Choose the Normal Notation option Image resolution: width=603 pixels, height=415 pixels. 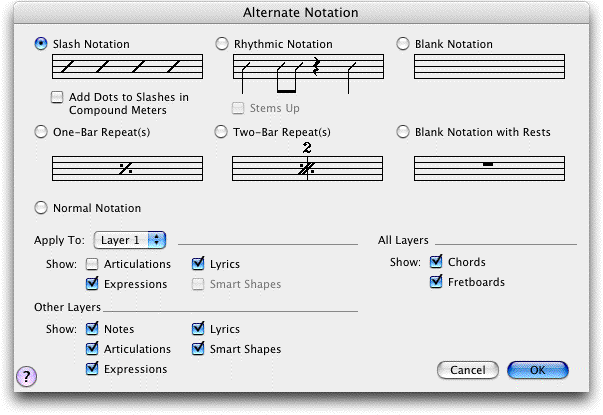point(42,208)
